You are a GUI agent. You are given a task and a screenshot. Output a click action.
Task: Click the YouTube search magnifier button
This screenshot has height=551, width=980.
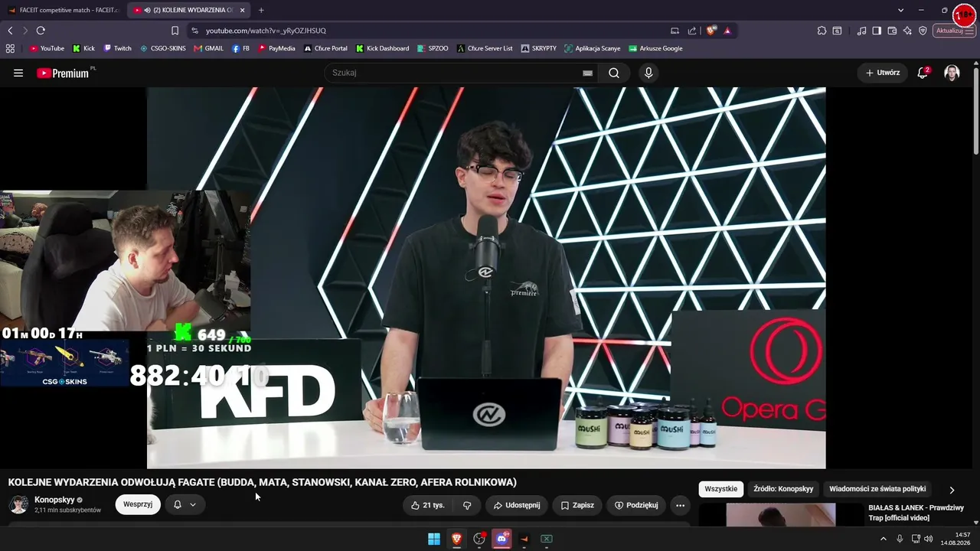coord(614,73)
